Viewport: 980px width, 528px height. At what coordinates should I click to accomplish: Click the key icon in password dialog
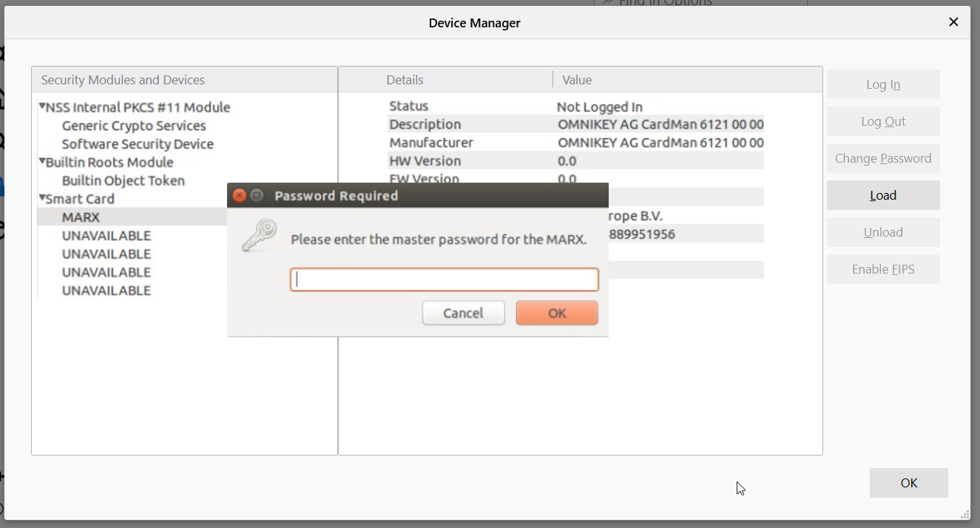coord(259,235)
